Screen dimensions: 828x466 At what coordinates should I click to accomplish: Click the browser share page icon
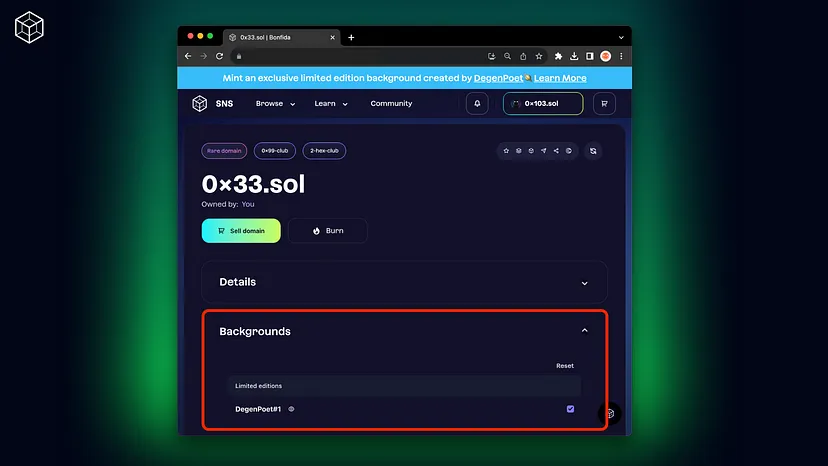pyautogui.click(x=523, y=56)
